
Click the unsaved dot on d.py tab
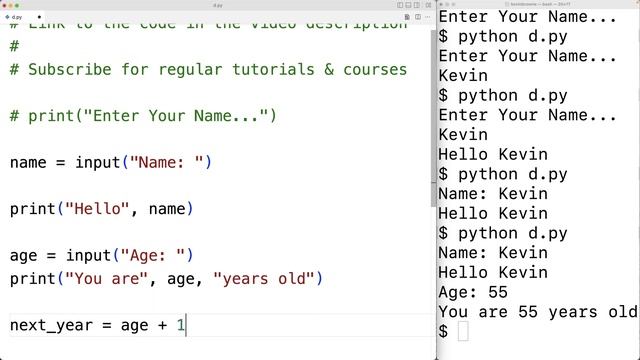pos(39,17)
